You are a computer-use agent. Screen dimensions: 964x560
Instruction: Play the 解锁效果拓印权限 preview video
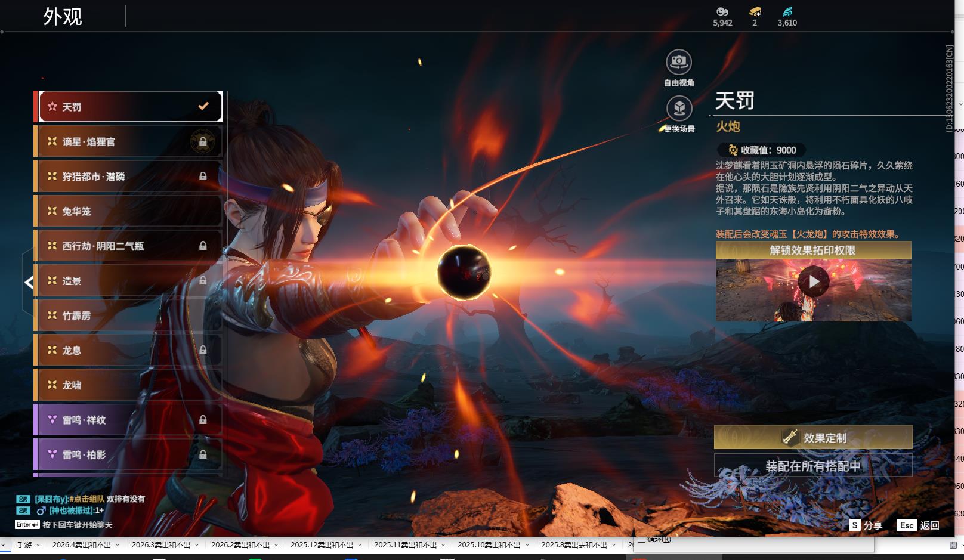tap(814, 282)
